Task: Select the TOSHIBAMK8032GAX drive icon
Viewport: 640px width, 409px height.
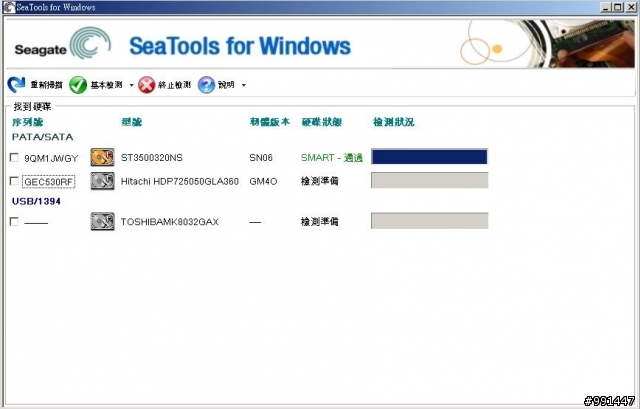Action: 102,222
